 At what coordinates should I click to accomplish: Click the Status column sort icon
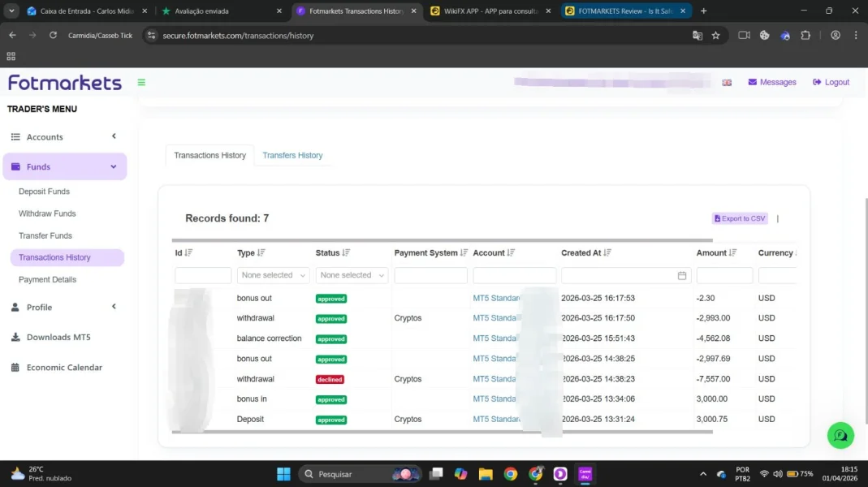click(x=346, y=253)
